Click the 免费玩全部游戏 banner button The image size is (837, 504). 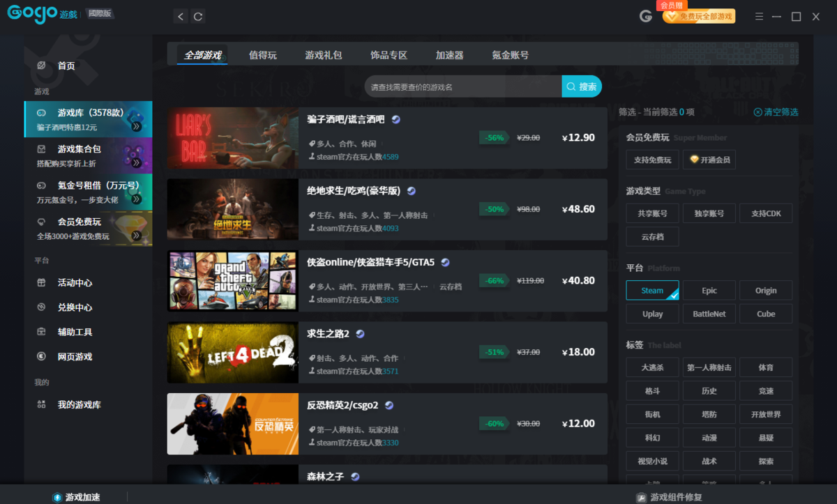699,16
